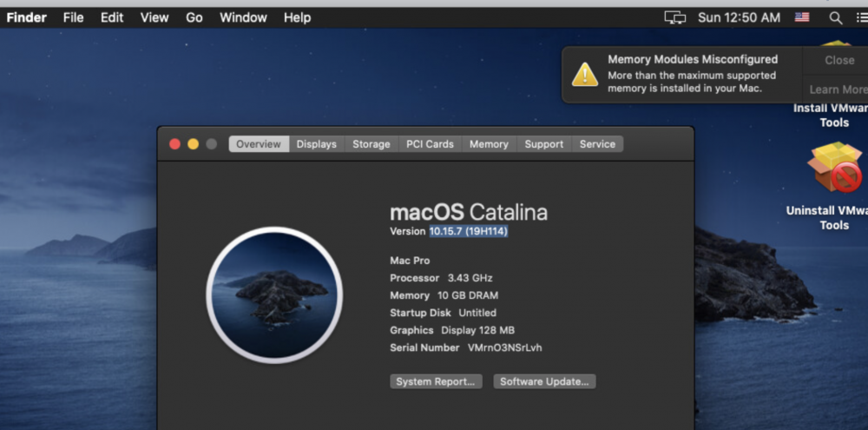
Task: Click the Memory 10 GB DRAM line
Action: point(444,296)
